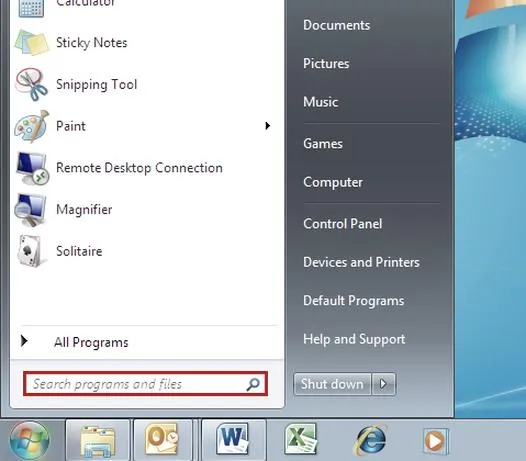Click the Magnifier text label
The width and height of the screenshot is (526, 461).
click(84, 210)
